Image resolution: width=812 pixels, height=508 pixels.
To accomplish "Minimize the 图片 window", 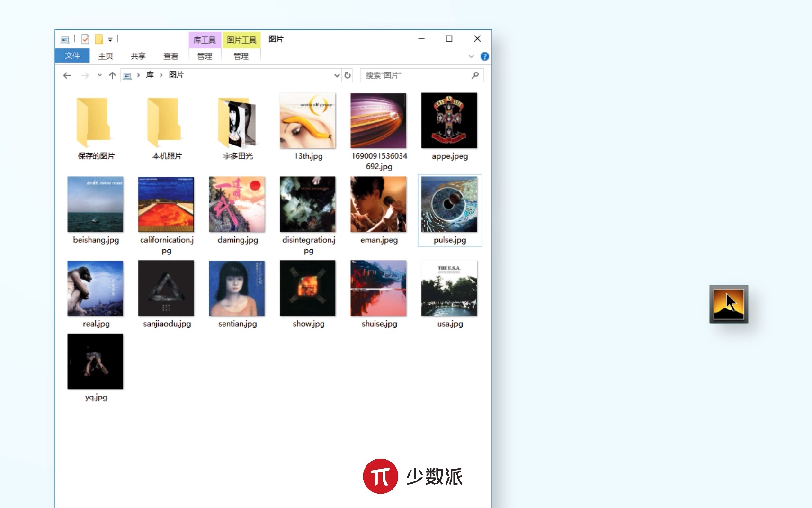I will [421, 39].
